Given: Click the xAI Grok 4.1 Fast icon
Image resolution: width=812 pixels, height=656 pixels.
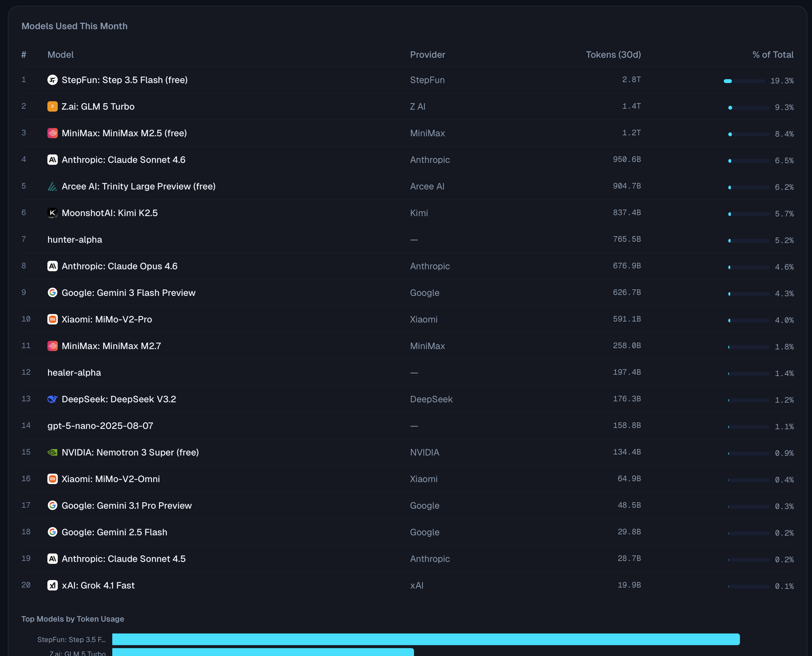Looking at the screenshot, I should [52, 585].
